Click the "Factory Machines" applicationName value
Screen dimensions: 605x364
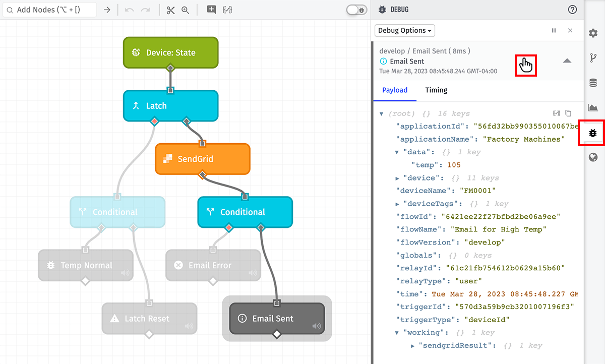[x=524, y=139]
